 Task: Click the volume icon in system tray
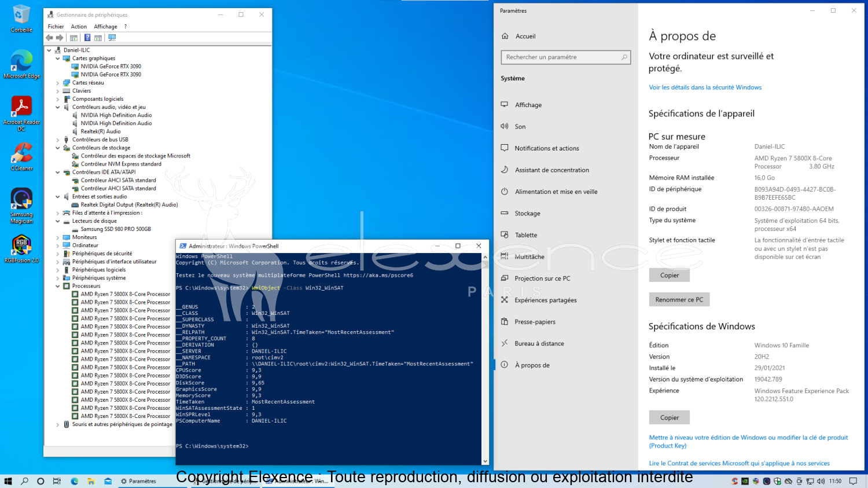pos(821,481)
